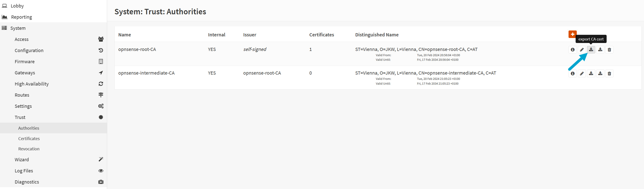644x189 pixels.
Task: Click the self-signed issuer text
Action: 255,49
